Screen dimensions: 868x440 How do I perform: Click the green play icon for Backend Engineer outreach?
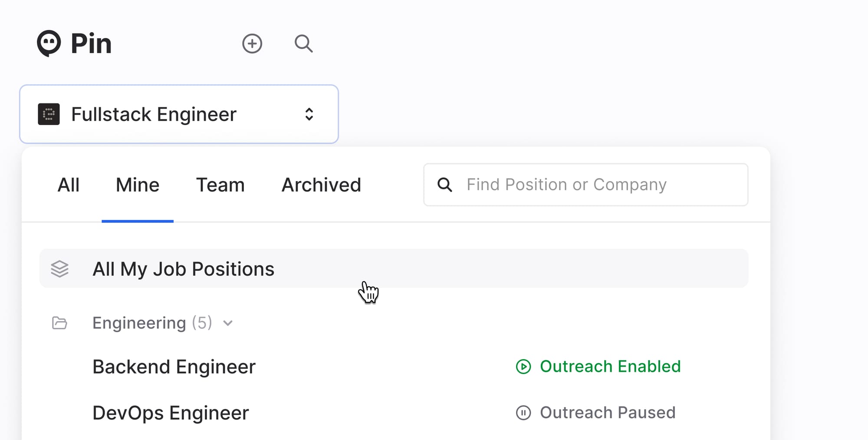click(x=523, y=366)
